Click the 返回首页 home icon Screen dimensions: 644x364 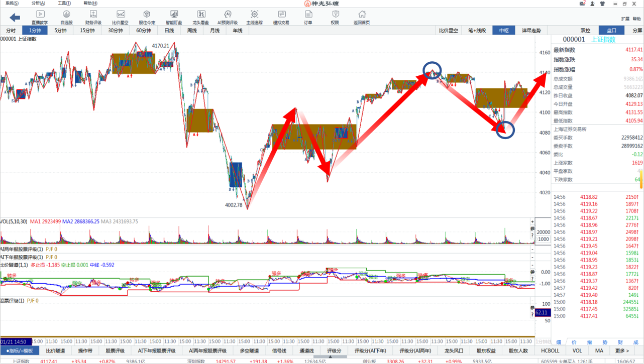click(x=361, y=17)
